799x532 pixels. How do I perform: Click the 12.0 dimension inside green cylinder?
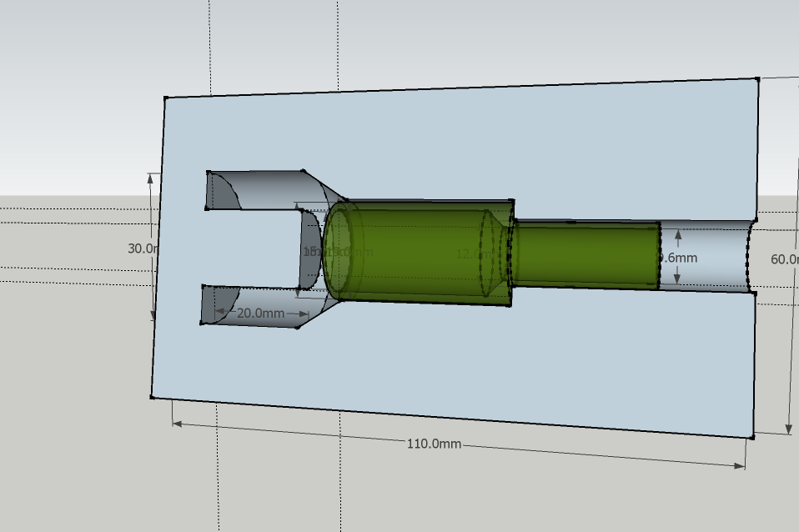(x=469, y=253)
